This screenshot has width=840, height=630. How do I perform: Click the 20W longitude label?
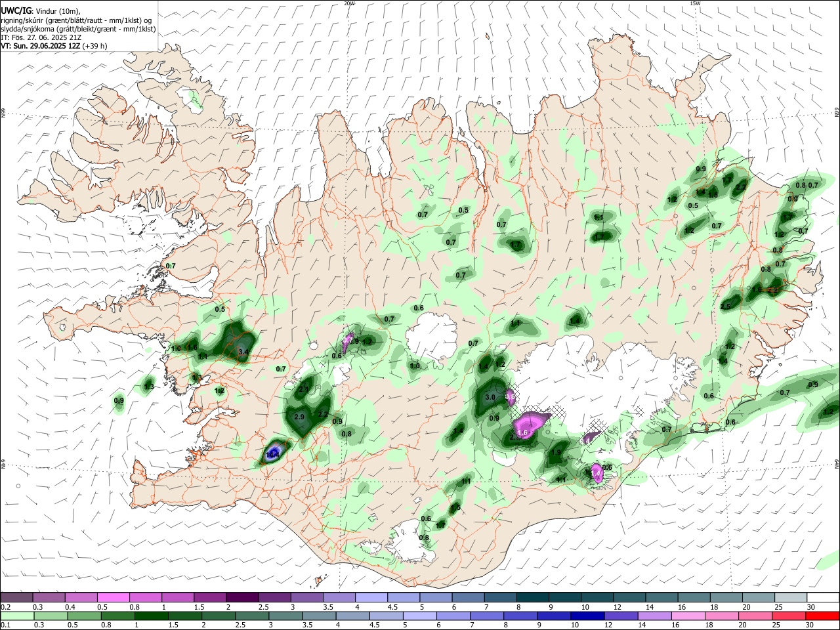349,3
